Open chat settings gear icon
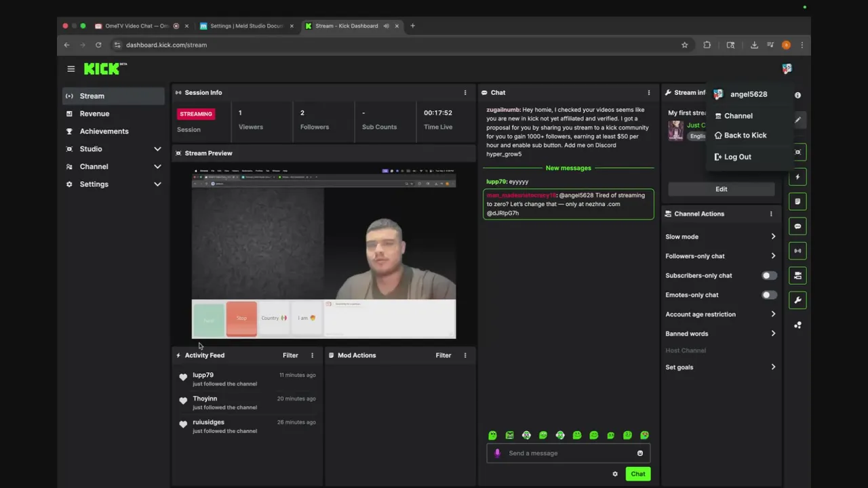 (x=615, y=474)
